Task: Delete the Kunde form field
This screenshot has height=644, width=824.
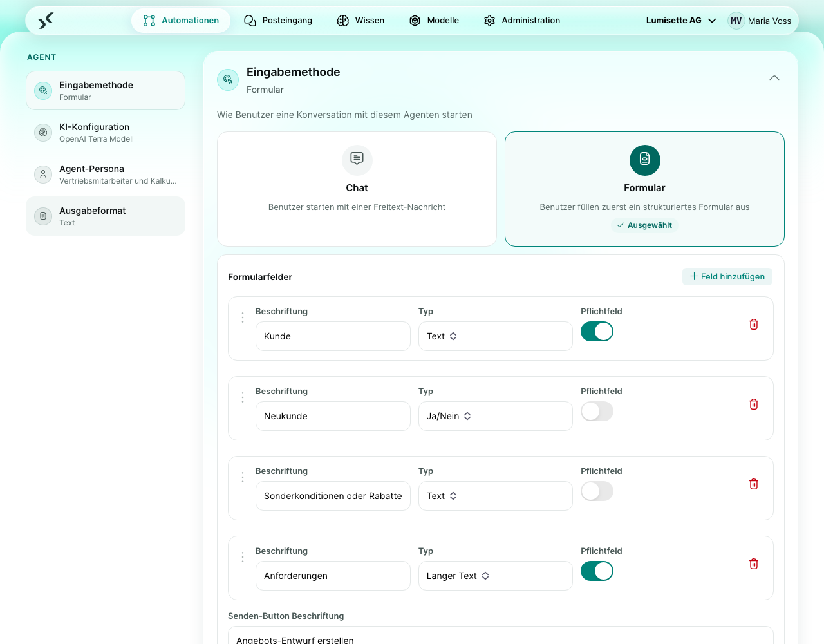Action: click(x=754, y=325)
